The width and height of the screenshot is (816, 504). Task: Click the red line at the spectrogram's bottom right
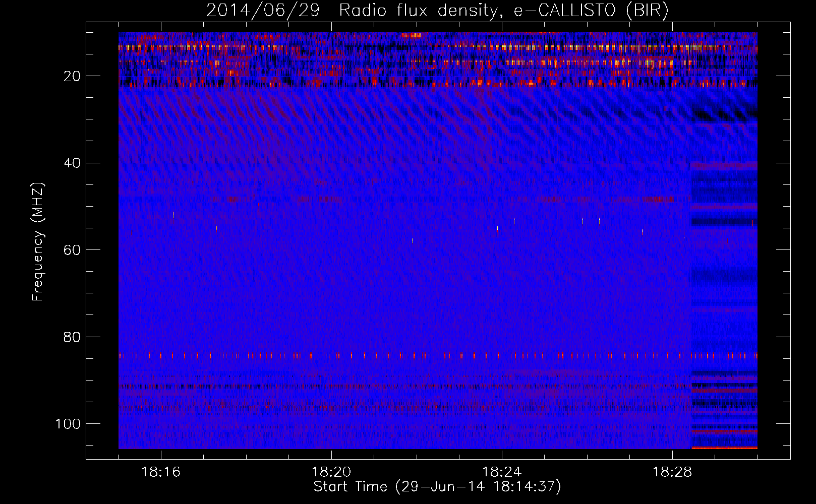pos(724,448)
